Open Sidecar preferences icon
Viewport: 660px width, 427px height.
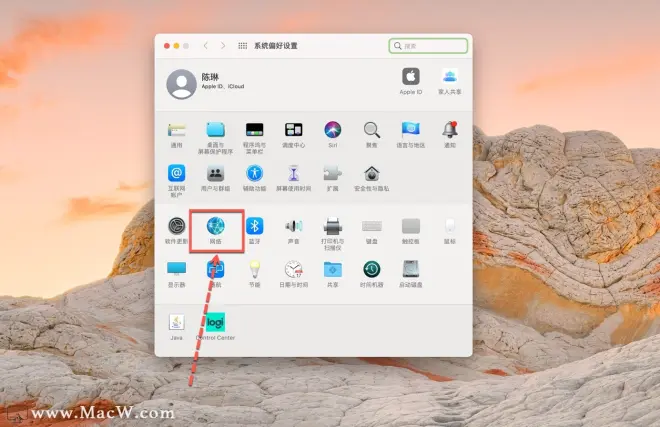216,269
